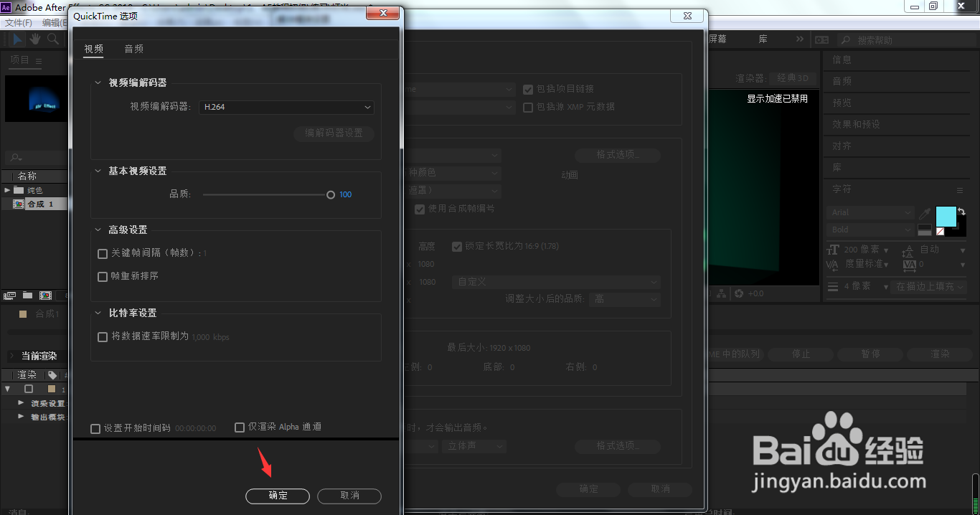Click the Interpret Footage icon in Project panel

click(9, 295)
